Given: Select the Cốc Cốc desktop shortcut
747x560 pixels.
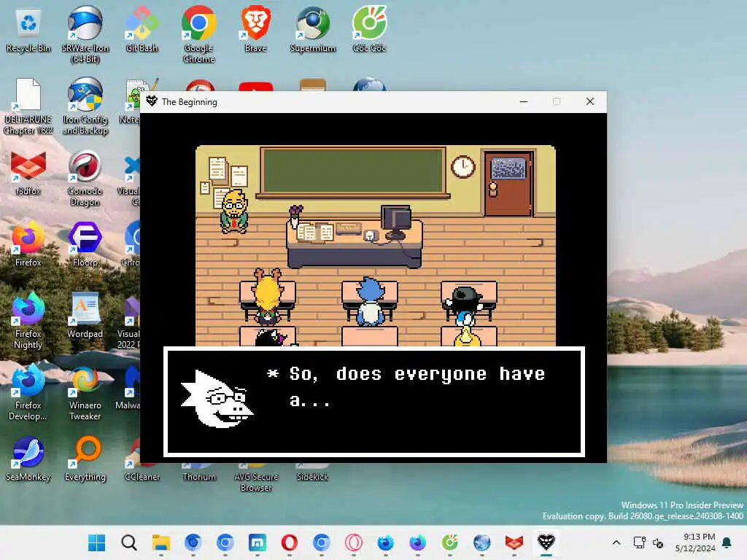Looking at the screenshot, I should click(369, 29).
